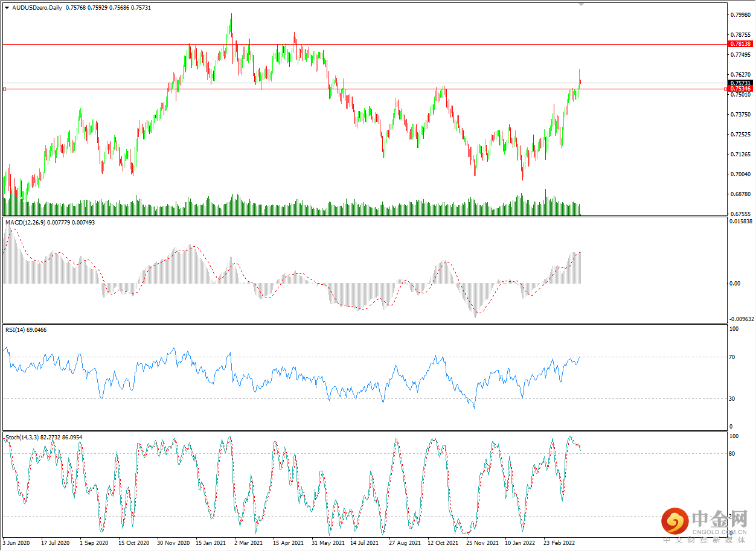Click the 0.68780 price axis label

[x=740, y=194]
